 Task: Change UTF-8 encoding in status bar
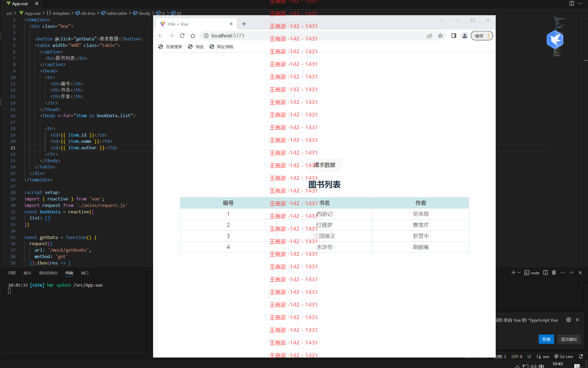pos(517,356)
